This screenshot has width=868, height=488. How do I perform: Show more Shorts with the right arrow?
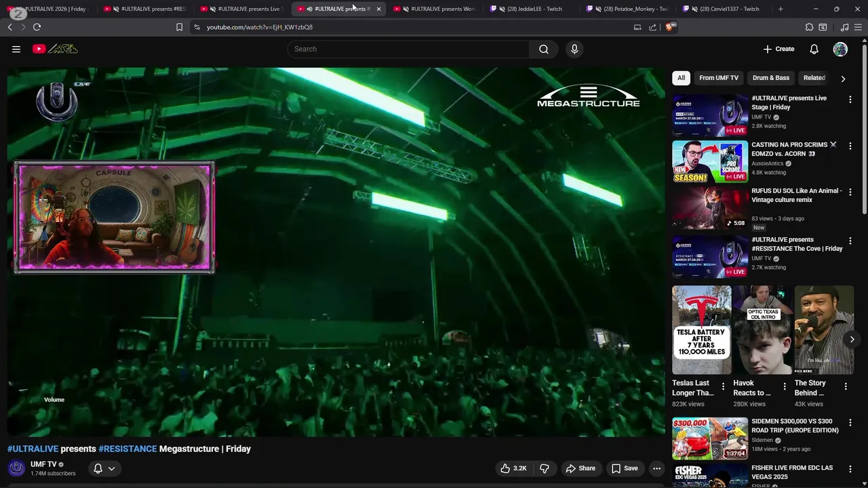tap(852, 339)
